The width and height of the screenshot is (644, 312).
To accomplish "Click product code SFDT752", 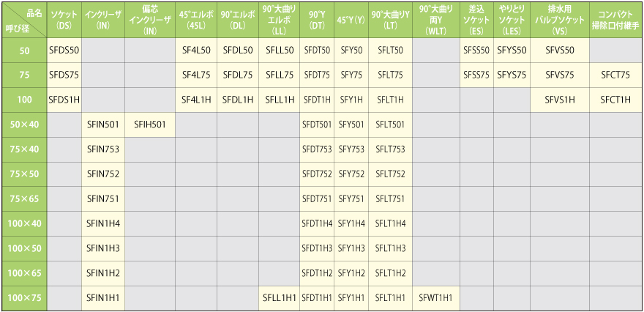I will 316,174.
